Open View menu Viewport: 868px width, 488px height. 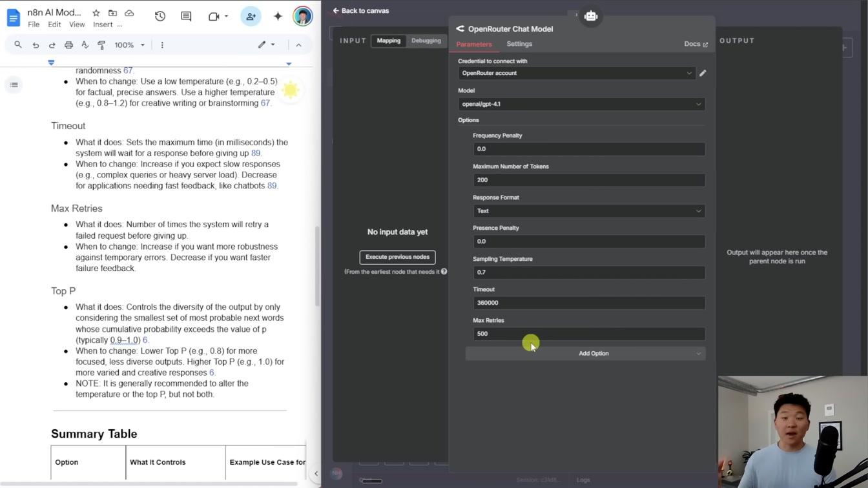point(77,25)
